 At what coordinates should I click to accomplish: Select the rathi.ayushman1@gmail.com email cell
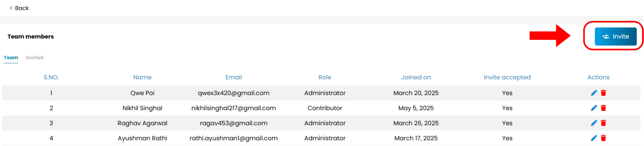[234, 138]
